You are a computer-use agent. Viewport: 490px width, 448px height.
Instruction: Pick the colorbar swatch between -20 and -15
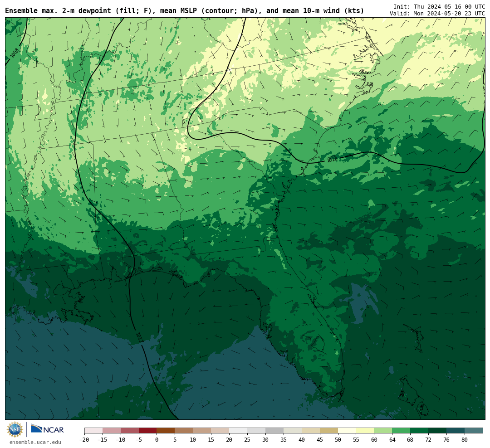[x=93, y=431]
